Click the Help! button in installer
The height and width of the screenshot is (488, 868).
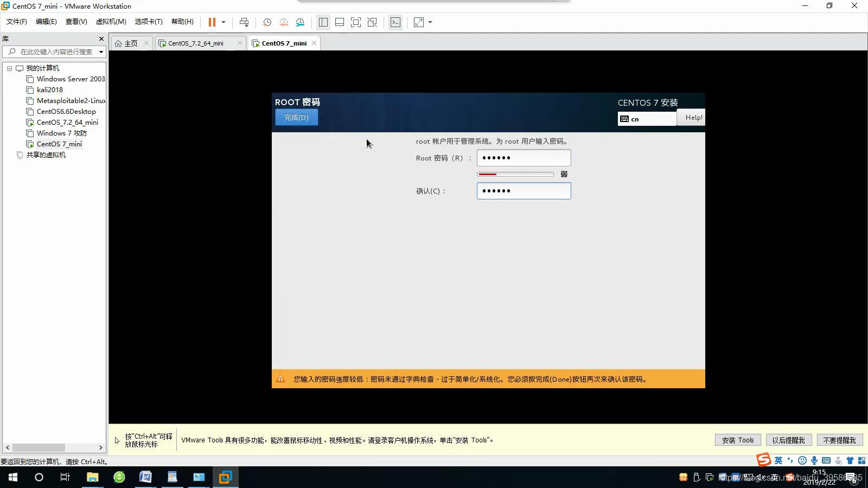(691, 117)
